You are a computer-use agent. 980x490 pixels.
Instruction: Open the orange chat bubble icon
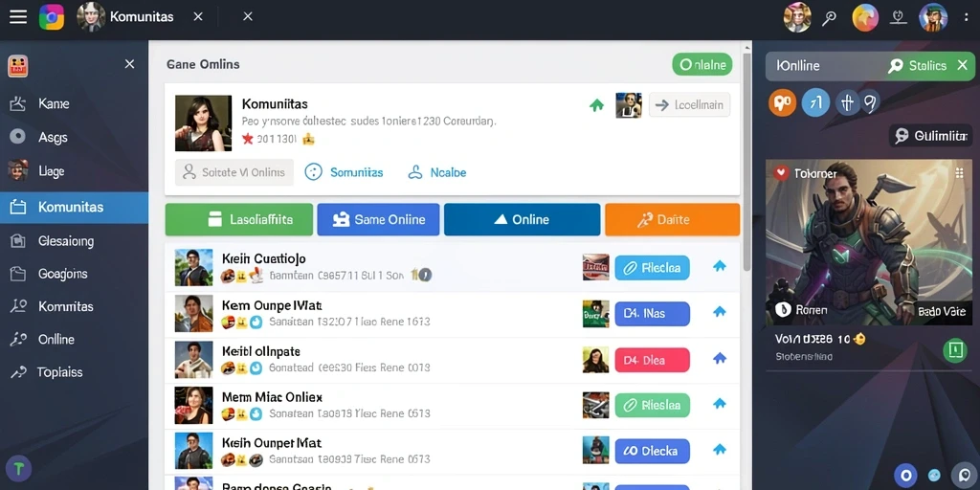click(783, 101)
